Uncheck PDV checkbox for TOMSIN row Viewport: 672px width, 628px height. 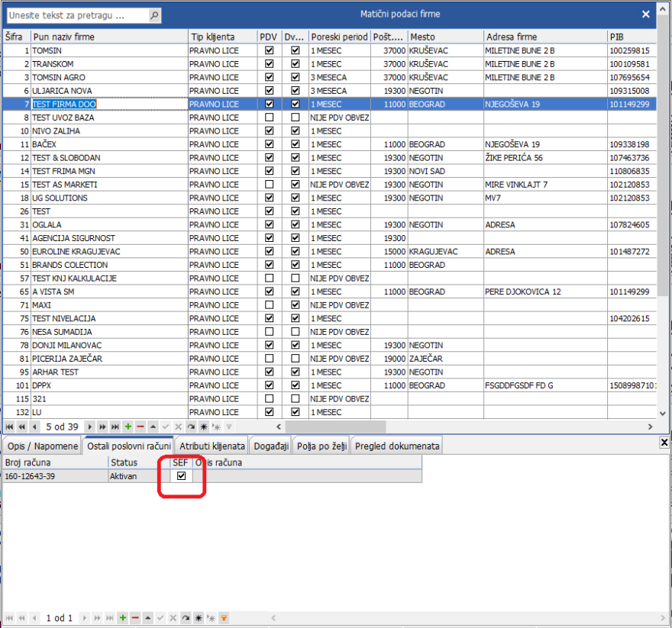click(268, 50)
